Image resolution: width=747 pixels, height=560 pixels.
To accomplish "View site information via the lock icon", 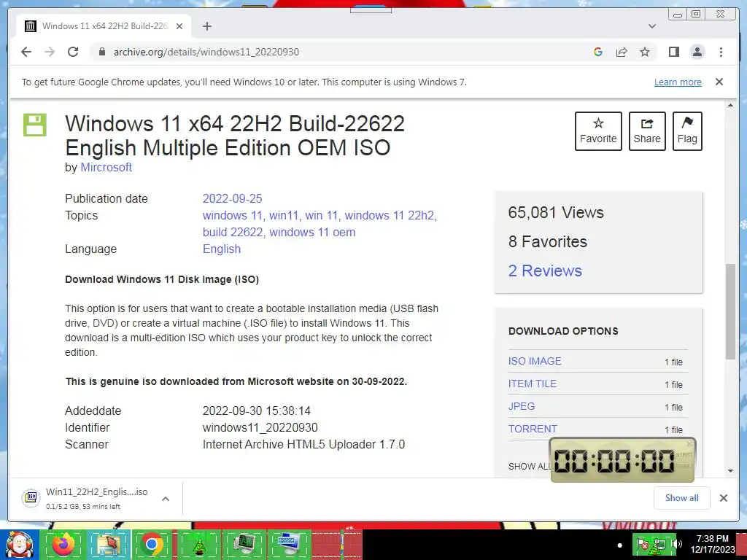I will click(x=101, y=52).
